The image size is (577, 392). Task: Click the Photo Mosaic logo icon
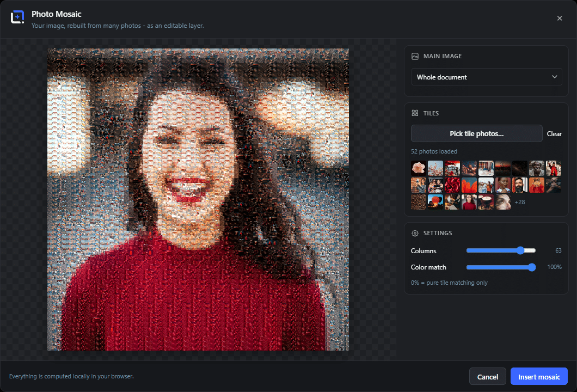(17, 17)
